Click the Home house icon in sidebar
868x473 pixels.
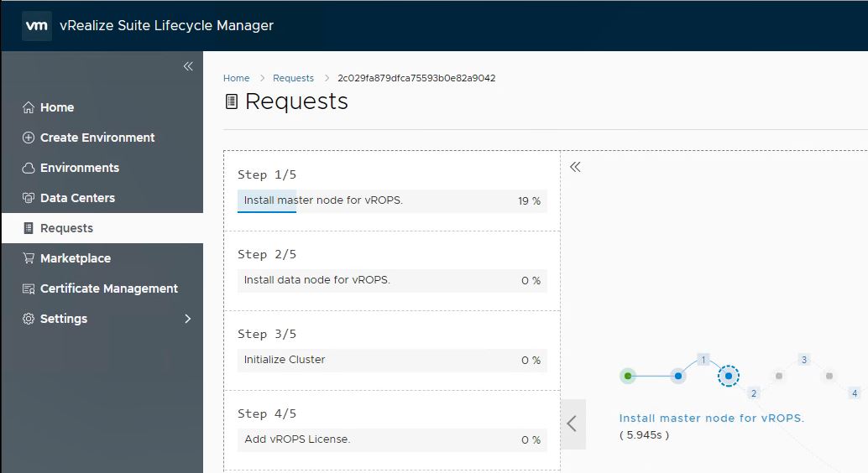point(29,107)
